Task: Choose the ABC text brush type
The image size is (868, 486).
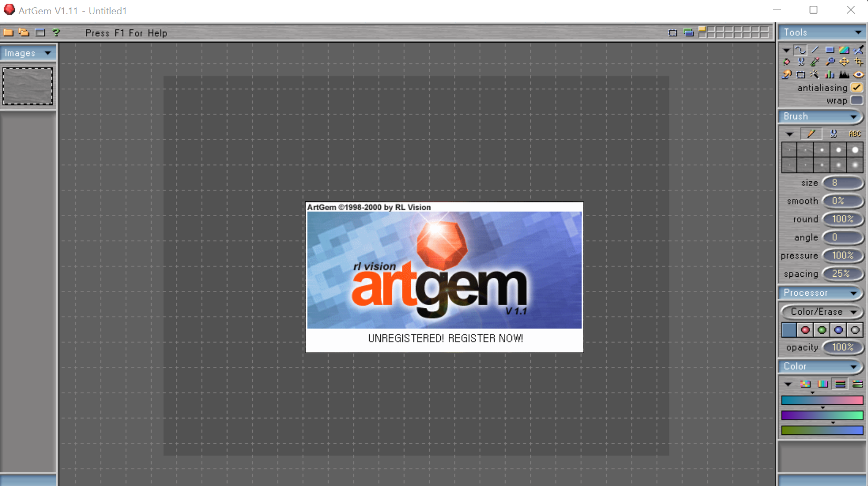Action: (855, 134)
